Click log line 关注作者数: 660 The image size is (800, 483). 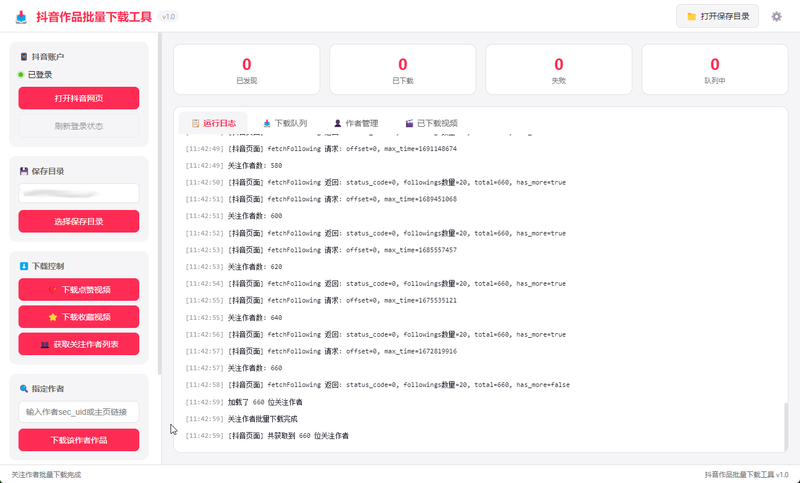pos(234,368)
